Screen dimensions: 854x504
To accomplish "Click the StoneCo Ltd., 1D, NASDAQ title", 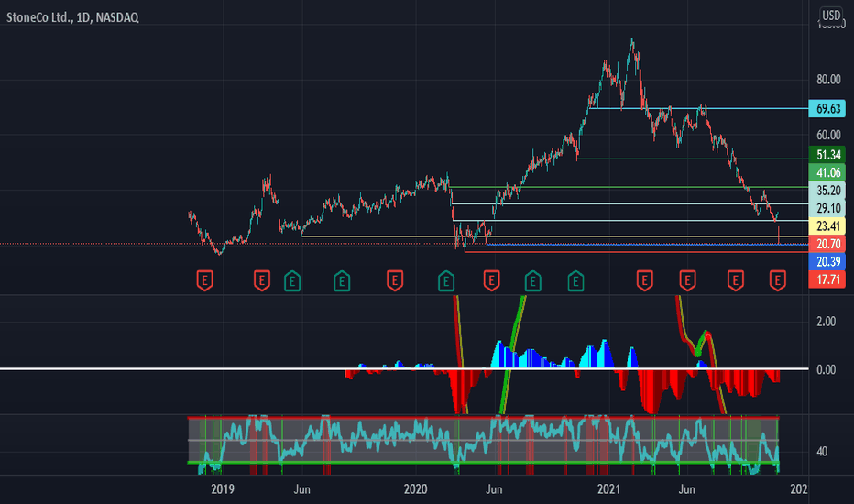I will [x=72, y=17].
